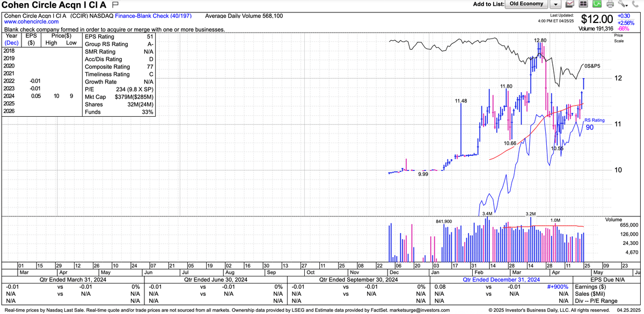Click the 12.80 price high marker
Screen dimensions: 644x314
(540, 41)
